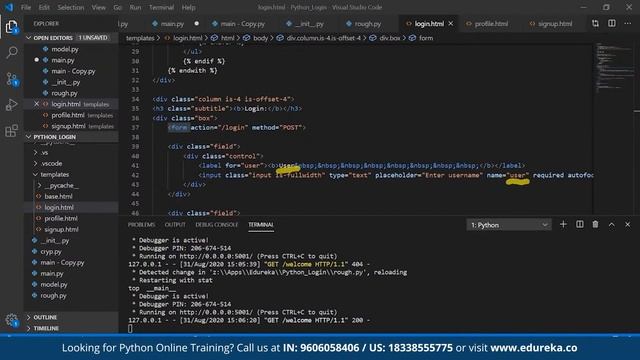
Task: Expand the Timeline section
Action: coord(71,328)
